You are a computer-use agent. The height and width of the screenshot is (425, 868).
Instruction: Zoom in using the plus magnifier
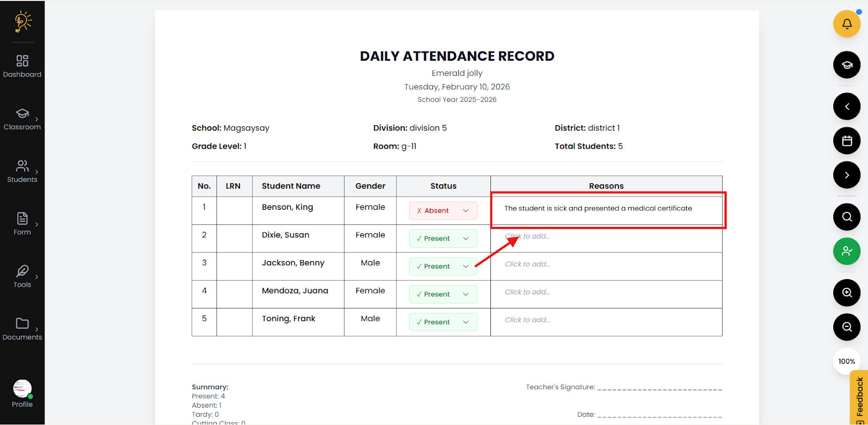pyautogui.click(x=846, y=293)
